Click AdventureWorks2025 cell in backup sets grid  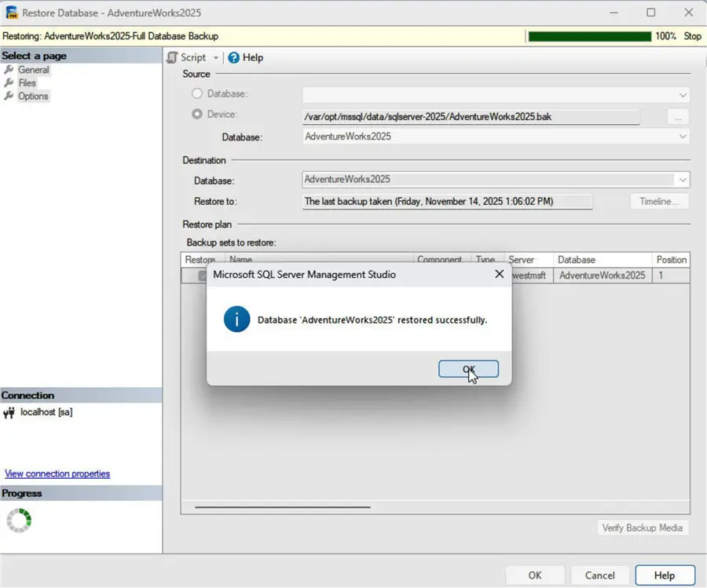pyautogui.click(x=602, y=276)
